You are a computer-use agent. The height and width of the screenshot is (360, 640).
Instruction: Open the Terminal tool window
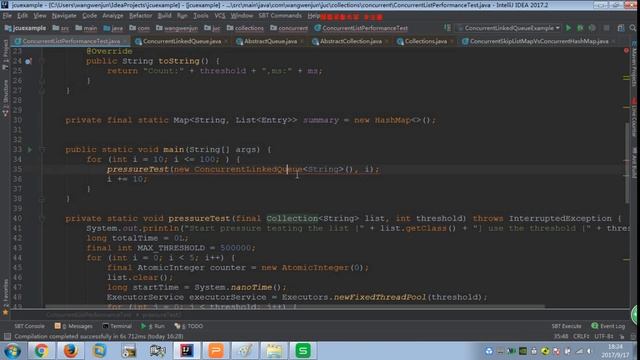tap(117, 326)
